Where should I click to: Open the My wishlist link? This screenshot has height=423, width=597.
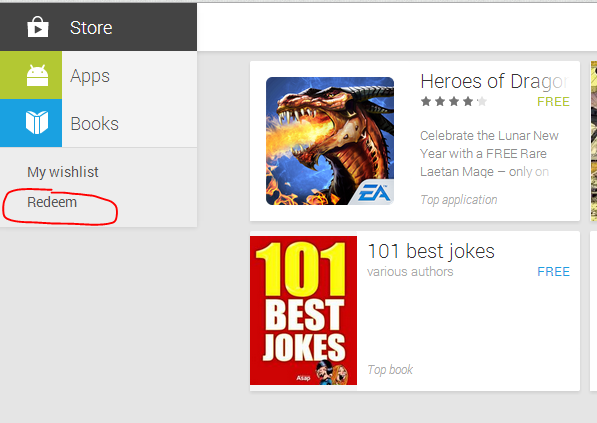point(63,172)
